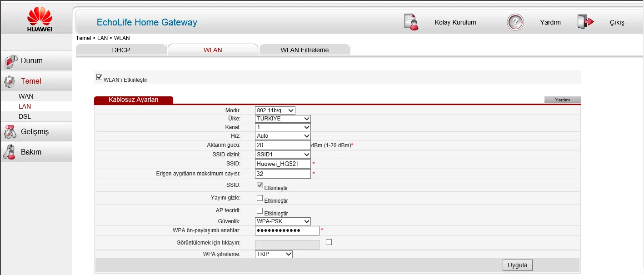
Task: Check the Görüntülemek için tıklayın checkbox
Action: click(329, 242)
